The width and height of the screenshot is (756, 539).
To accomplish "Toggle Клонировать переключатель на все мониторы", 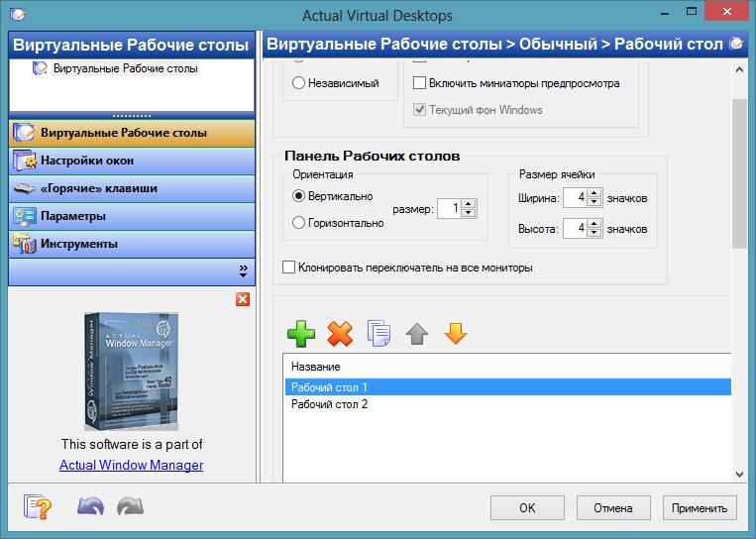I will click(x=289, y=268).
